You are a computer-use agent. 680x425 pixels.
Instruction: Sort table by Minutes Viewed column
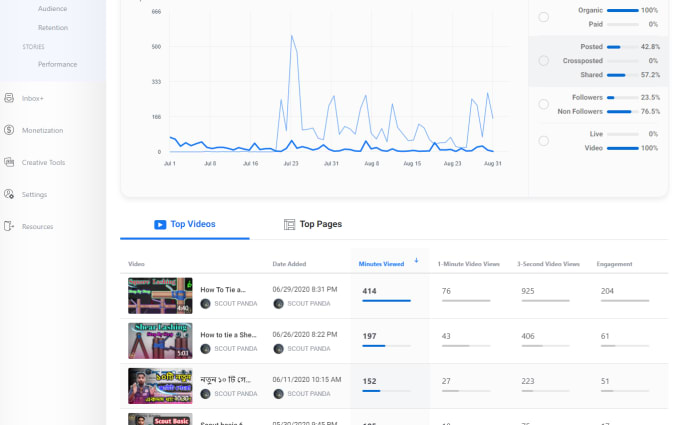(x=381, y=264)
